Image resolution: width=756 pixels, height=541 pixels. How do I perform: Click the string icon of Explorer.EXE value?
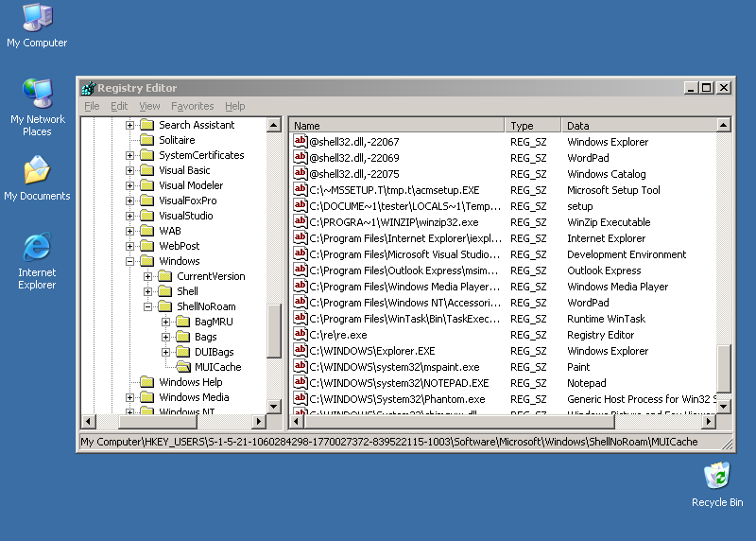tap(301, 350)
